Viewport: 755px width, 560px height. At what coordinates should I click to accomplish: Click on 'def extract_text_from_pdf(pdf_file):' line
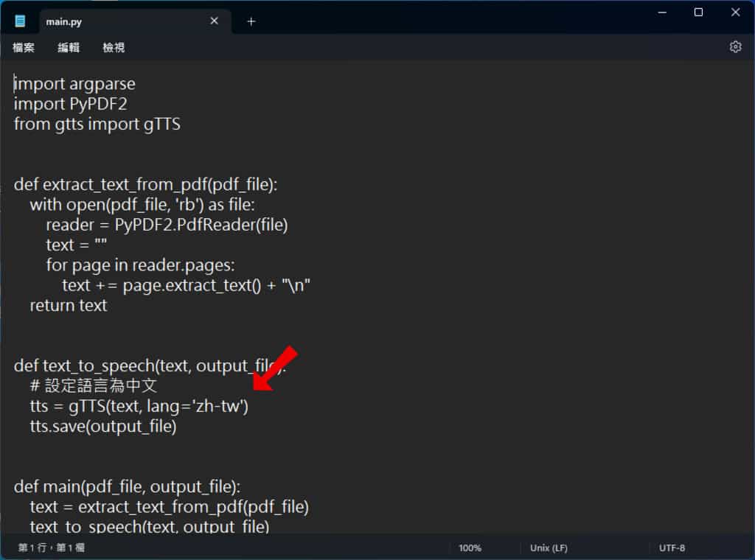click(145, 184)
